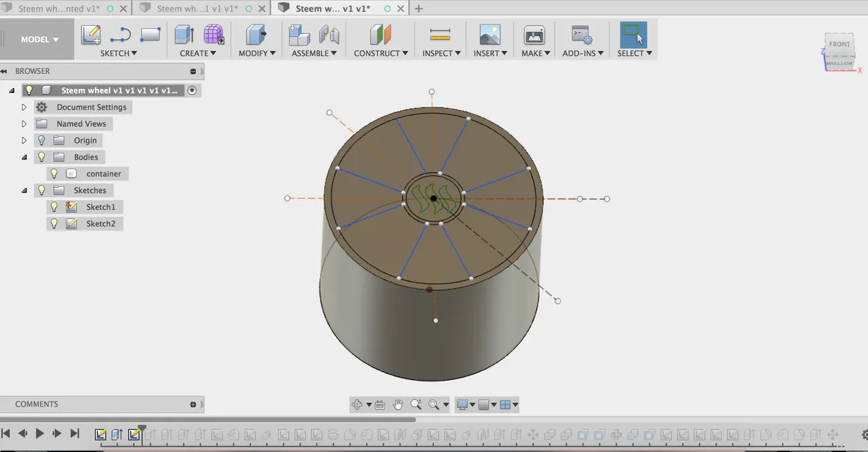Jump to the end of the timeline
Viewport: 868px width, 452px height.
75,434
